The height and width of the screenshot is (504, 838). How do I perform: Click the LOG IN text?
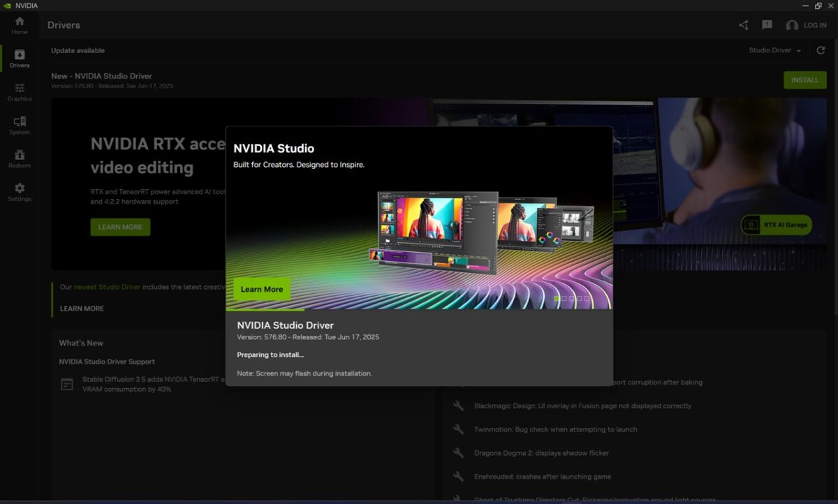815,25
